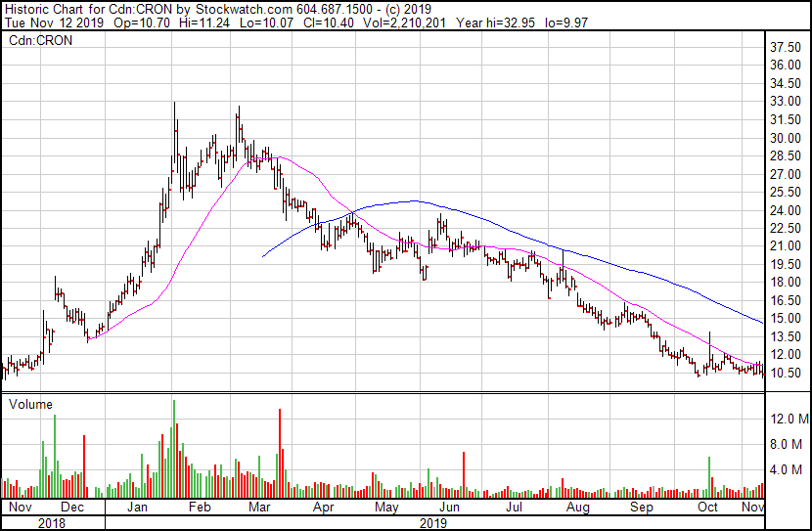Click the 'Lo=10.07' low value
Image resolution: width=812 pixels, height=531 pixels.
tap(266, 22)
